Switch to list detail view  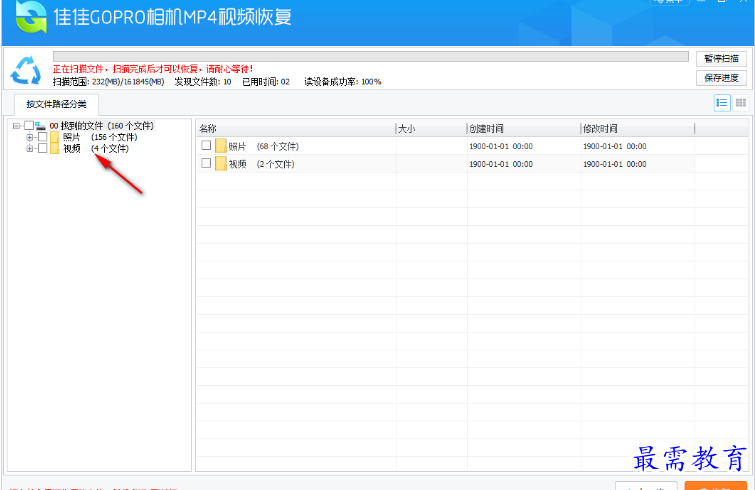click(722, 103)
